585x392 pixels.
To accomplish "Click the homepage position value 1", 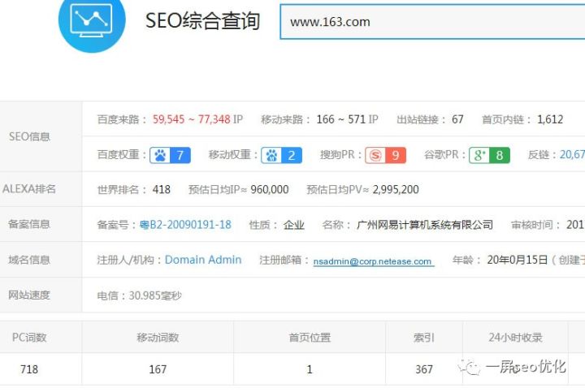I will click(310, 369).
